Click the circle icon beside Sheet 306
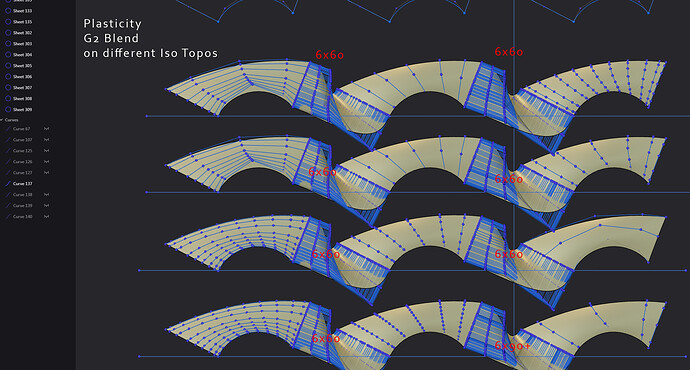 (8, 77)
